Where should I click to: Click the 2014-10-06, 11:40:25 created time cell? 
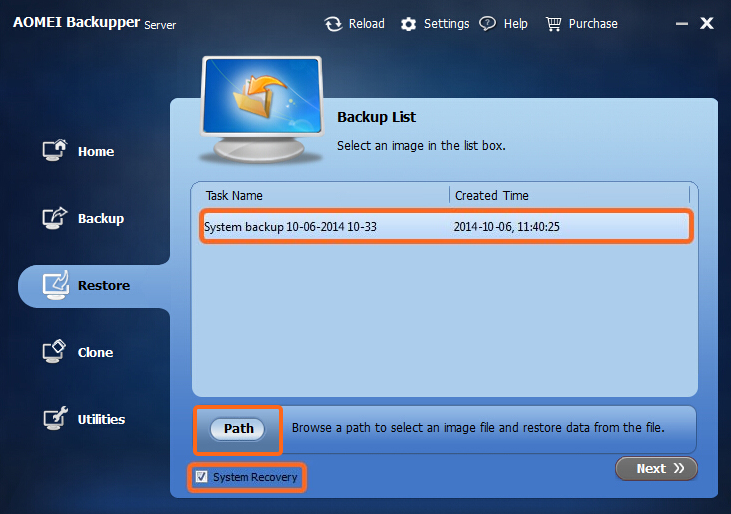(x=506, y=227)
